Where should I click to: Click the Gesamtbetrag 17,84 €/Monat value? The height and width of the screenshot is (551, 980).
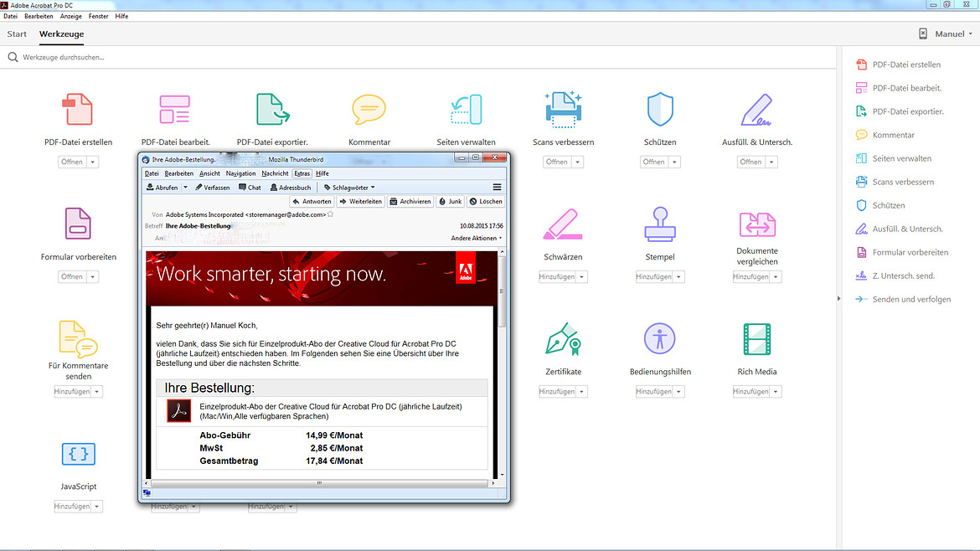(x=333, y=461)
